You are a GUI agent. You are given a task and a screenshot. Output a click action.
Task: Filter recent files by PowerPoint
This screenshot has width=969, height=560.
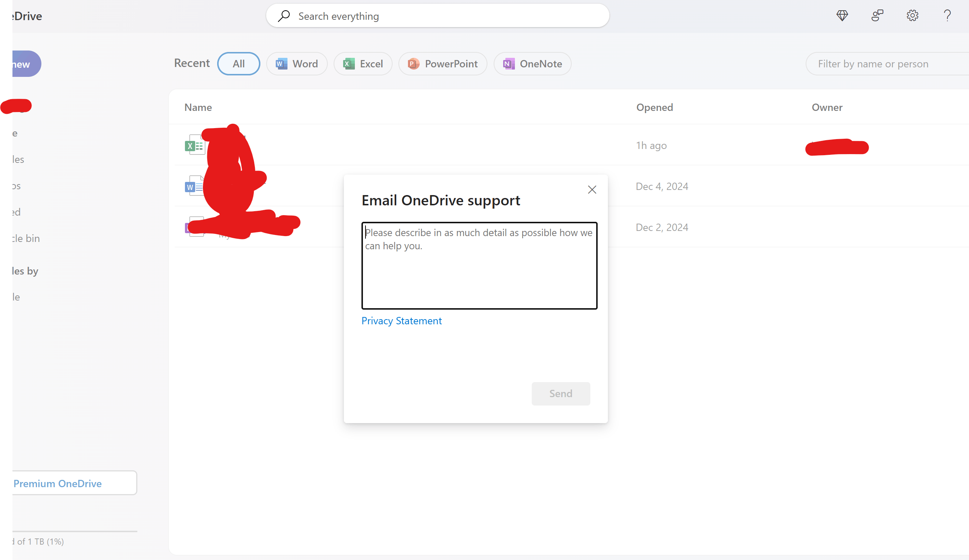tap(443, 64)
